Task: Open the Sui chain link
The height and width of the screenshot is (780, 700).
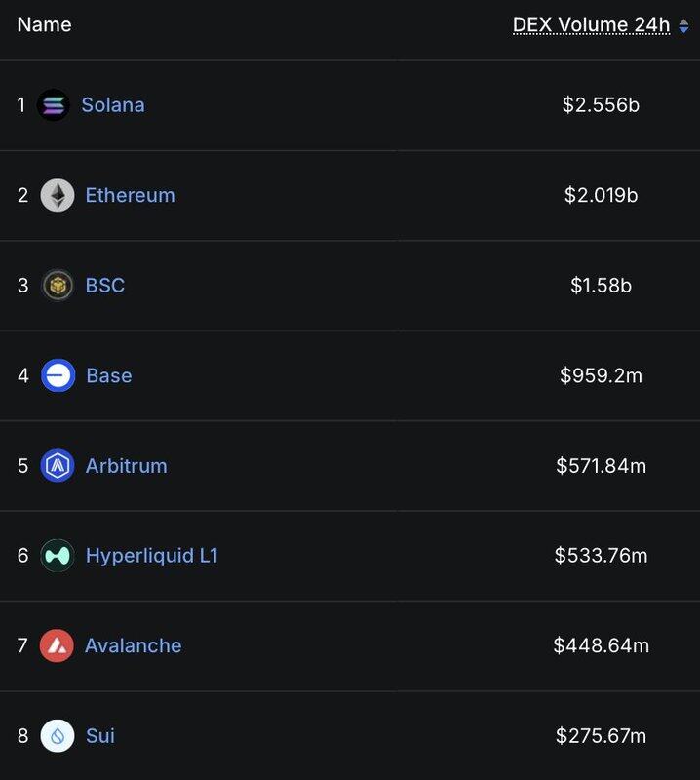Action: coord(100,735)
